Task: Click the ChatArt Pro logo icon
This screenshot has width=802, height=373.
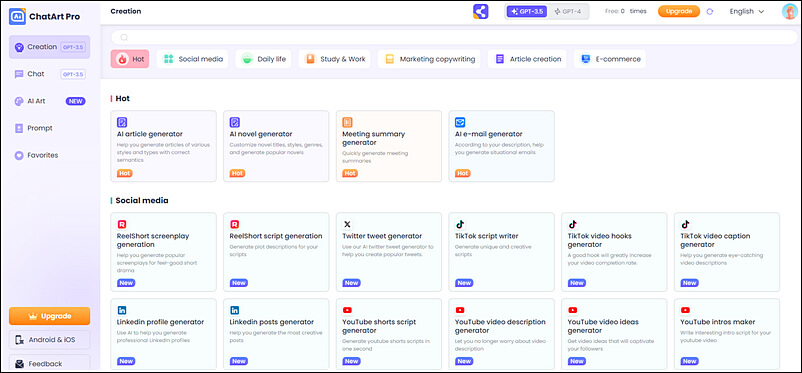Action: point(17,16)
